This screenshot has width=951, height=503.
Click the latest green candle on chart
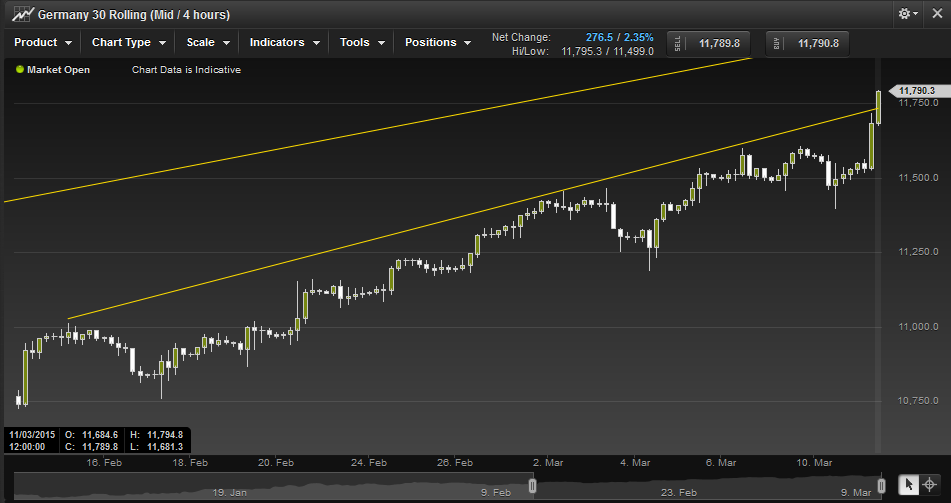878,107
